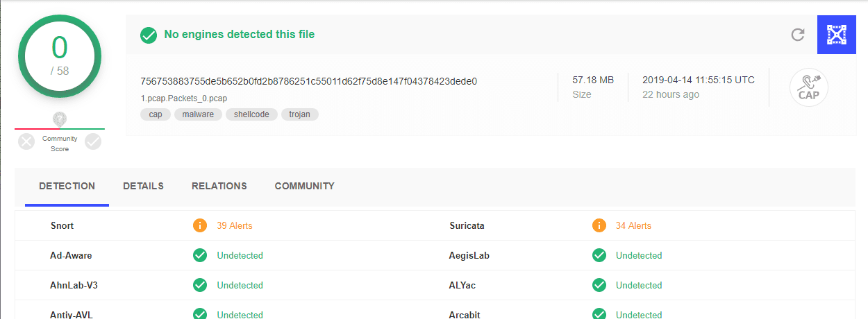Click the AegisLab green check icon
Image resolution: width=868 pixels, height=319 pixels.
(599, 255)
